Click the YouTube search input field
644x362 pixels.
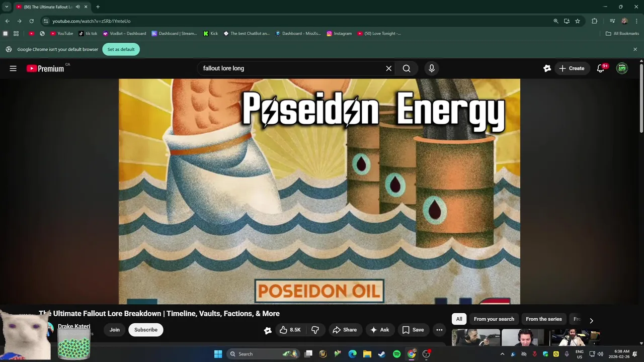290,68
